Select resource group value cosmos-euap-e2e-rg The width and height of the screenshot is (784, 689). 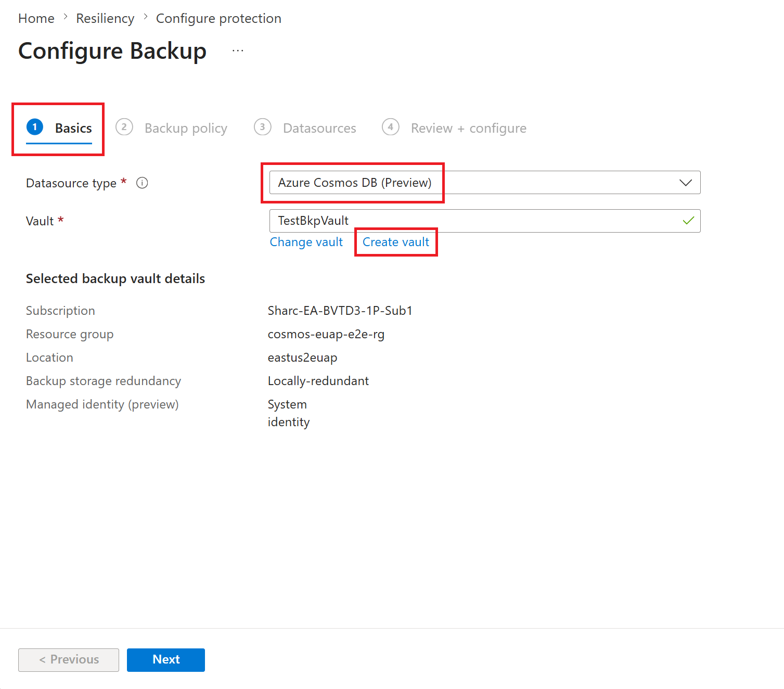tap(326, 334)
